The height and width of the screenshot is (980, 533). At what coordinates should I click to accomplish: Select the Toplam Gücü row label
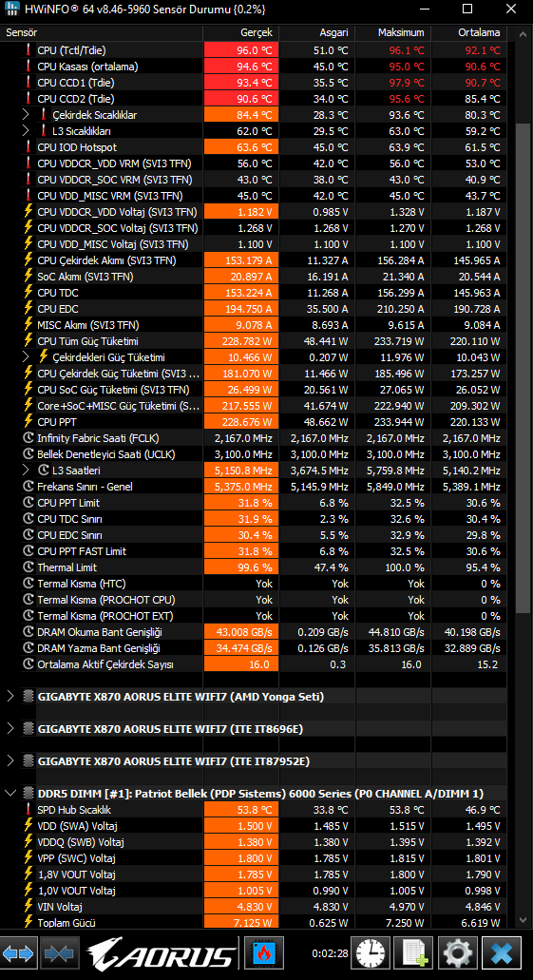[67, 923]
